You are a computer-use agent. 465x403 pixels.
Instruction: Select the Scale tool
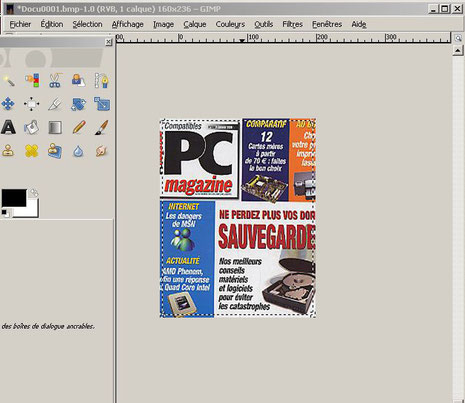click(102, 104)
